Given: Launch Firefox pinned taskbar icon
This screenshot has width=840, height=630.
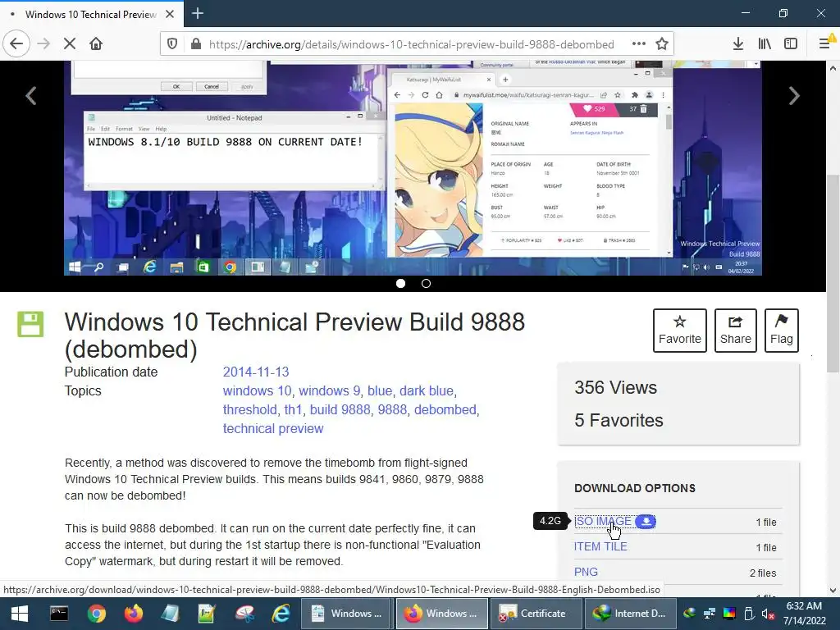Looking at the screenshot, I should pos(134,614).
